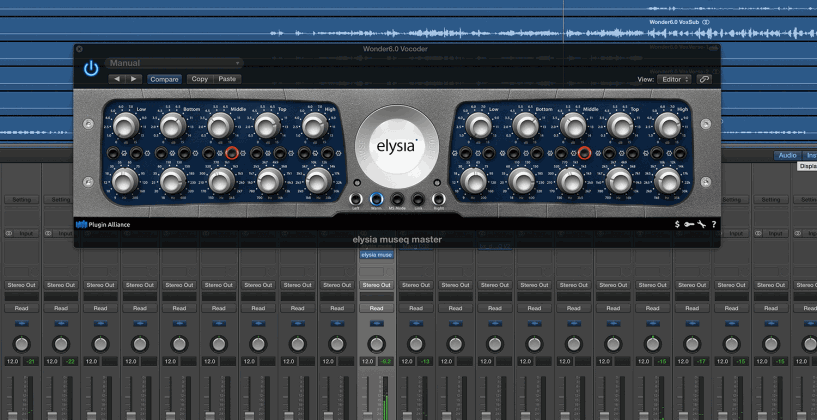The image size is (817, 420).
Task: Toggle first Low band button on left channel
Action: (x=113, y=153)
